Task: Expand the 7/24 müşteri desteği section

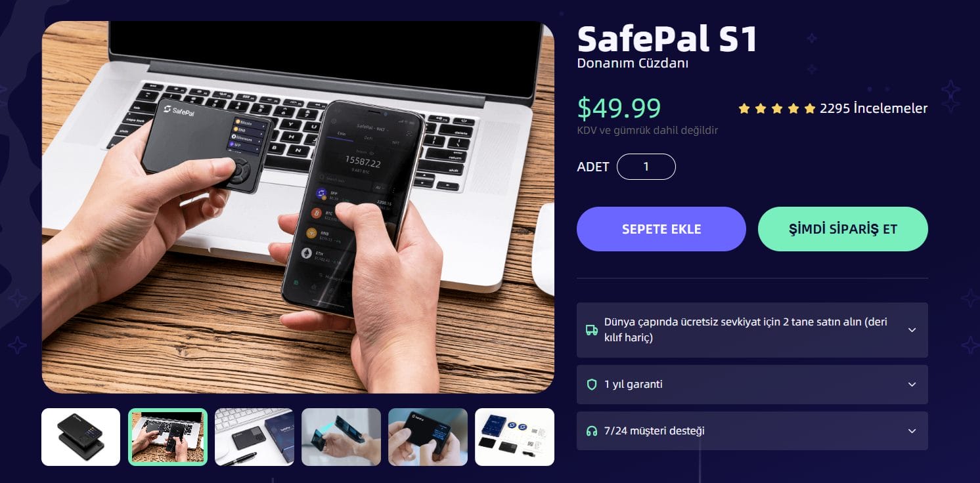Action: click(x=752, y=431)
